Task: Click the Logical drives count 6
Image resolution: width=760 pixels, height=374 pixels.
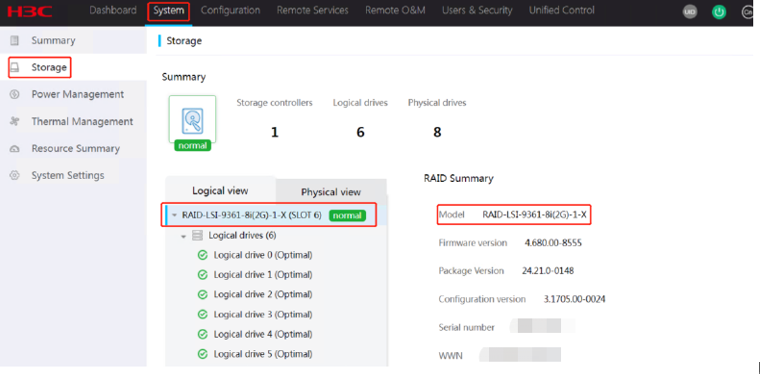Action: pos(360,132)
